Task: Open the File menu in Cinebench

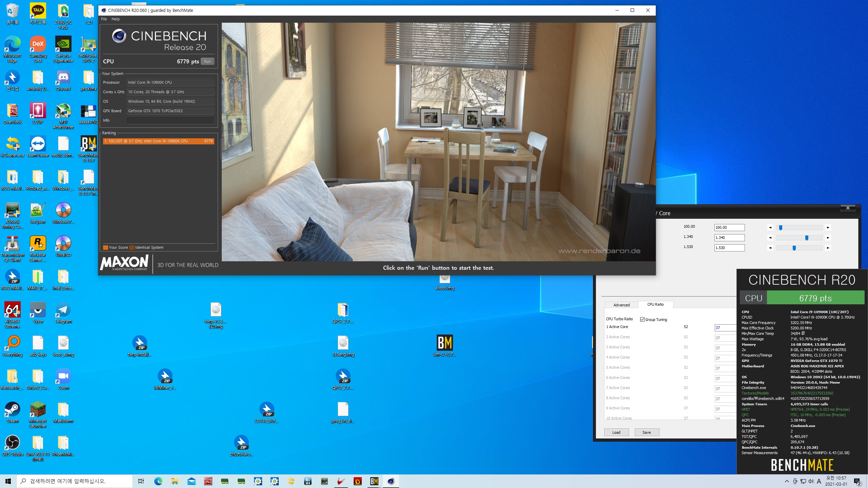Action: tap(104, 19)
